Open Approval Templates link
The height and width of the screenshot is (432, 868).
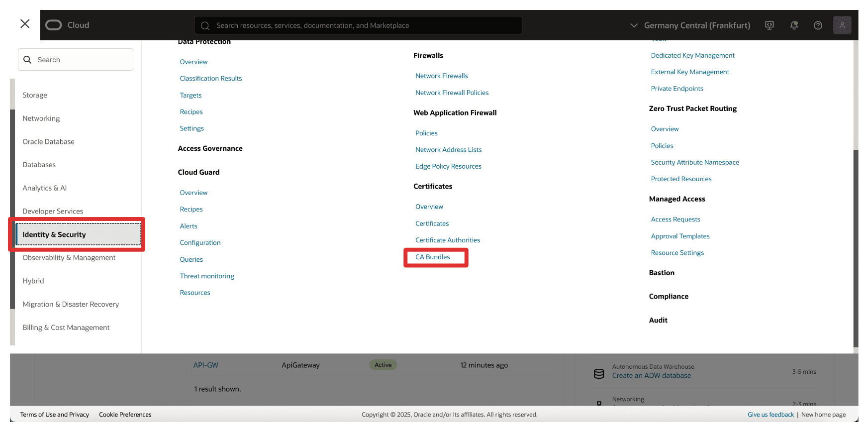point(680,236)
